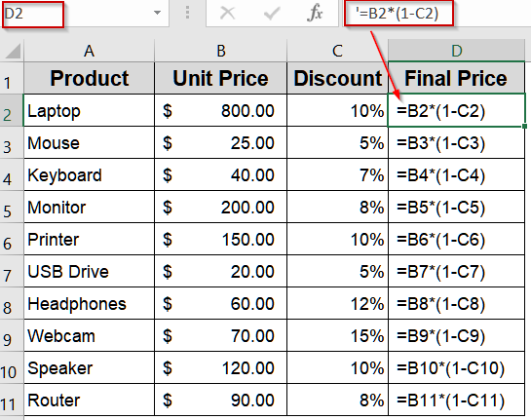Viewport: 531px width, 420px height.
Task: Click the formula bar resize dots handle
Action: pyautogui.click(x=187, y=13)
